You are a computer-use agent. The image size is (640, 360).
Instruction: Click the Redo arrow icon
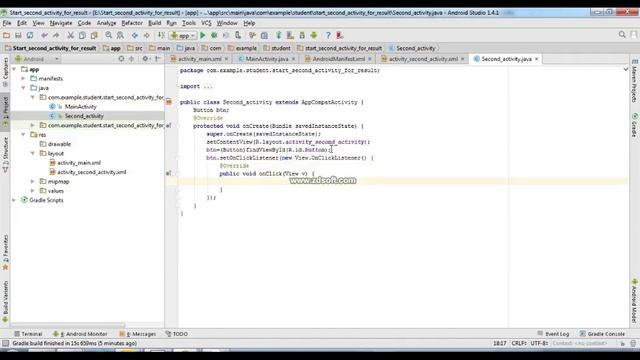[56, 36]
